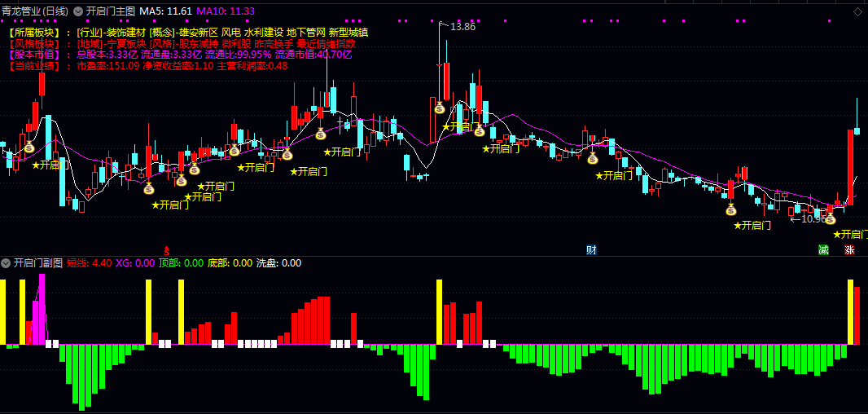The height and width of the screenshot is (414, 868).
Task: Click the 风电 concept tag
Action: pos(230,33)
